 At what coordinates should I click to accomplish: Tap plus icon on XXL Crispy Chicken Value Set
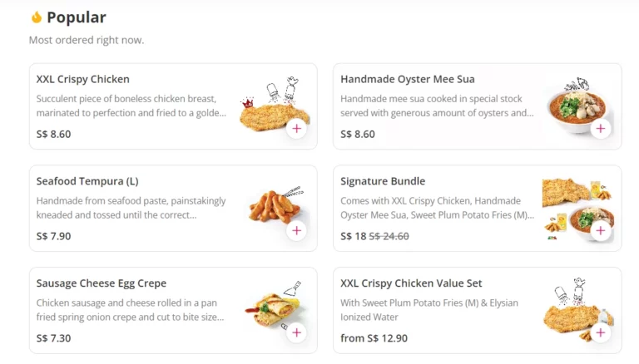pyautogui.click(x=601, y=332)
